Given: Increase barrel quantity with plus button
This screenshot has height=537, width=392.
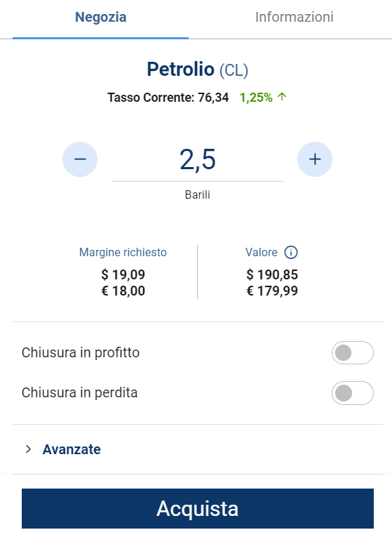Looking at the screenshot, I should click(x=315, y=159).
